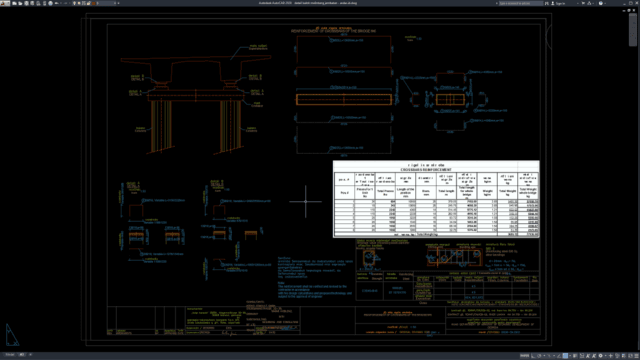Viewport: 640px width, 360px height.
Task: Toggle Ortho mode in the status bar
Action: [533, 356]
